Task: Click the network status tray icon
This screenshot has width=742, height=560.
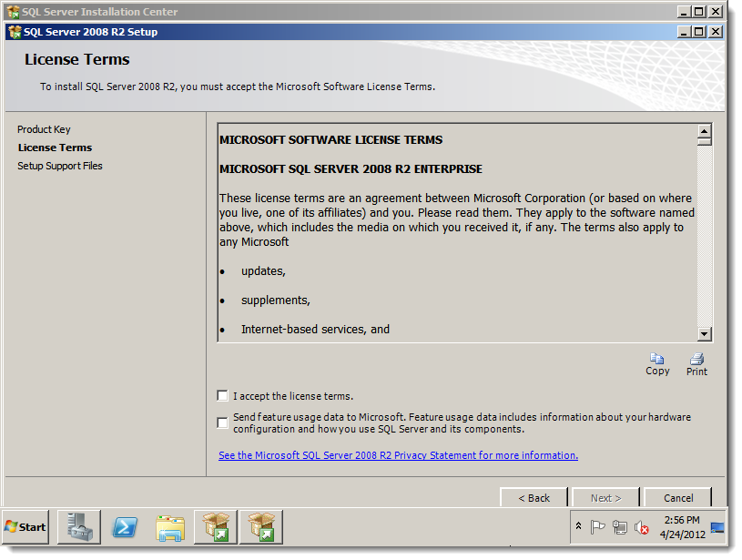Action: point(619,527)
